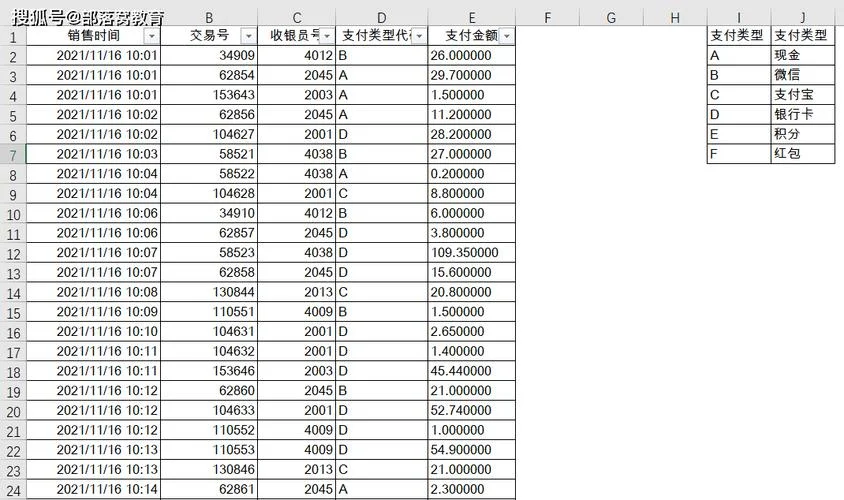Click cell with transaction number 110551
Image resolution: width=844 pixels, height=500 pixels.
(x=209, y=312)
